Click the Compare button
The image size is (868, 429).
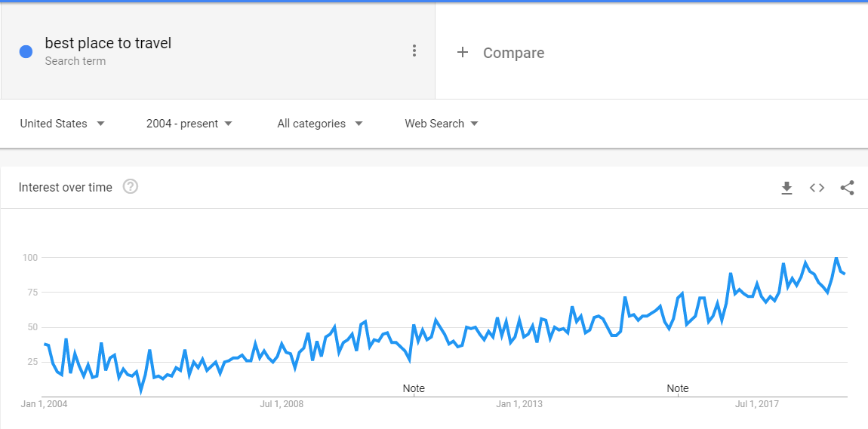[500, 53]
